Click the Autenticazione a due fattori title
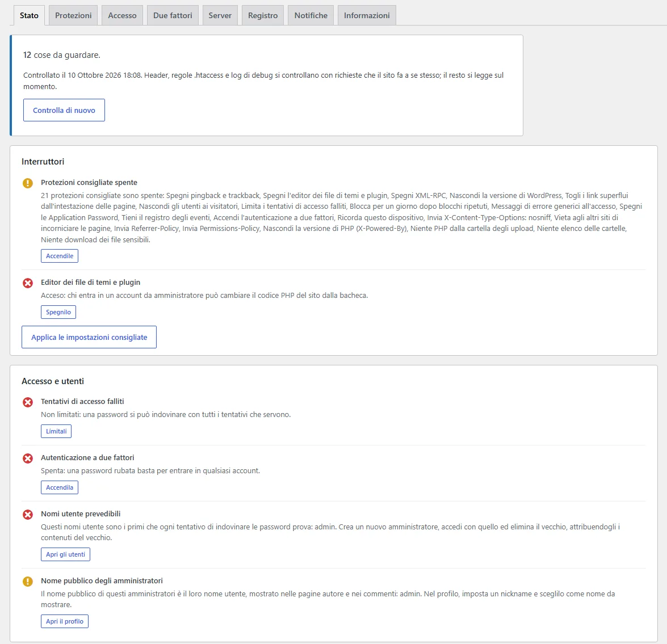Screen dimensions: 667x644 coord(87,457)
